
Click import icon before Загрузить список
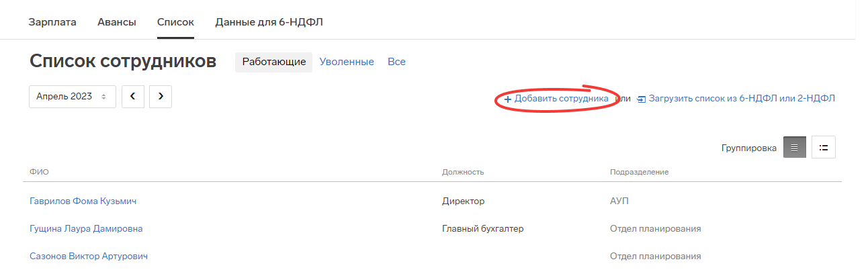coord(642,99)
